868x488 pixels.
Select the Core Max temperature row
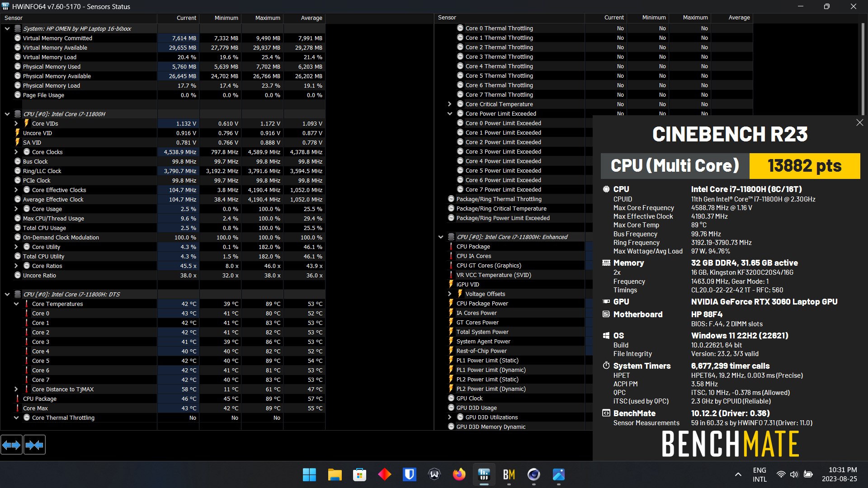pos(163,408)
